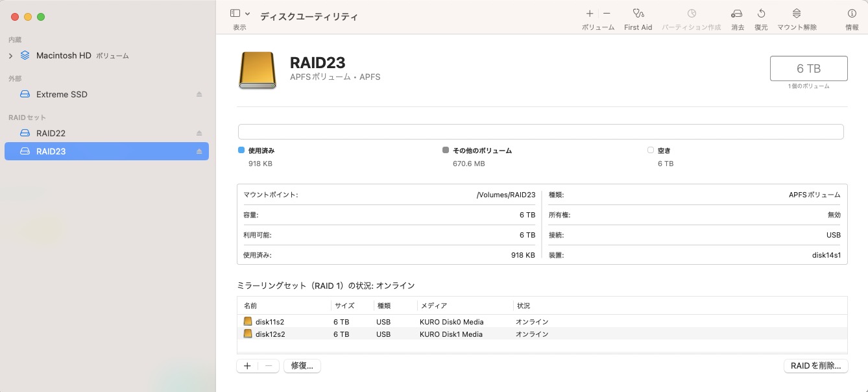Image resolution: width=868 pixels, height=392 pixels.
Task: Click the storage usage bar
Action: (541, 131)
